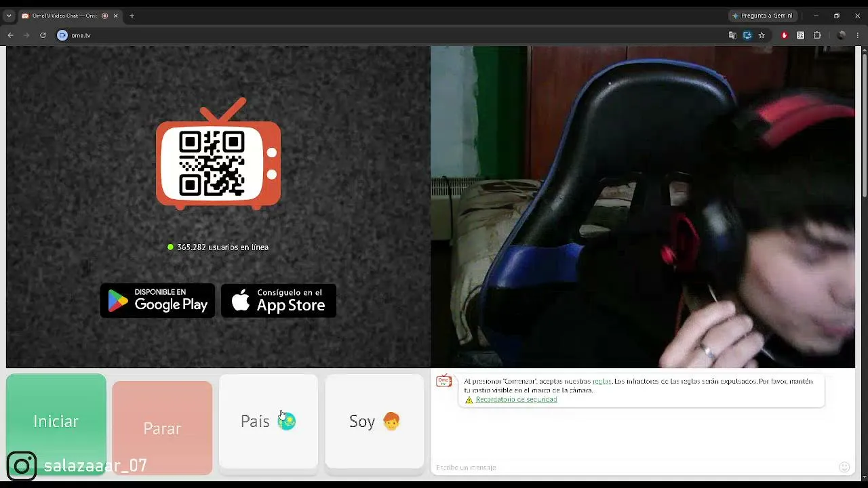
Task: Click the green online status dot
Action: point(170,247)
